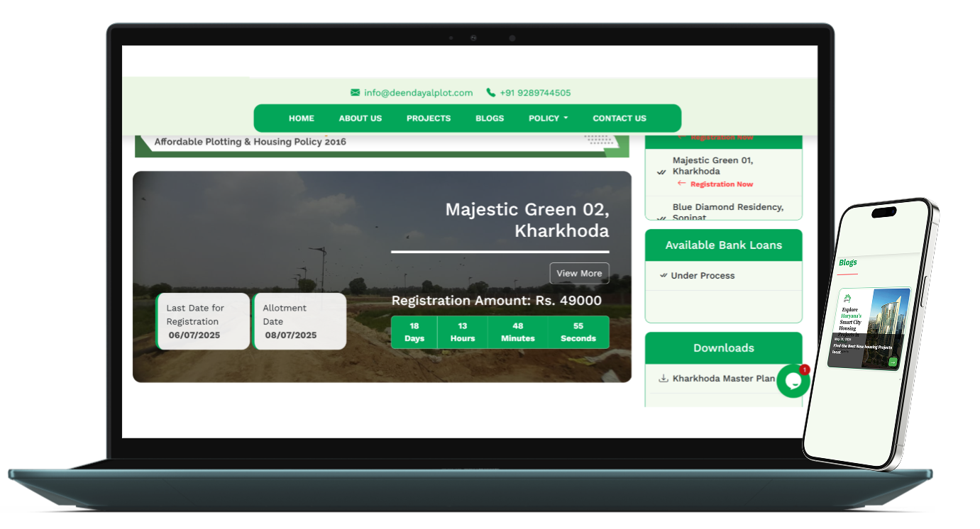Image resolution: width=980 pixels, height=529 pixels.
Task: Go to the Home page
Action: [x=301, y=118]
